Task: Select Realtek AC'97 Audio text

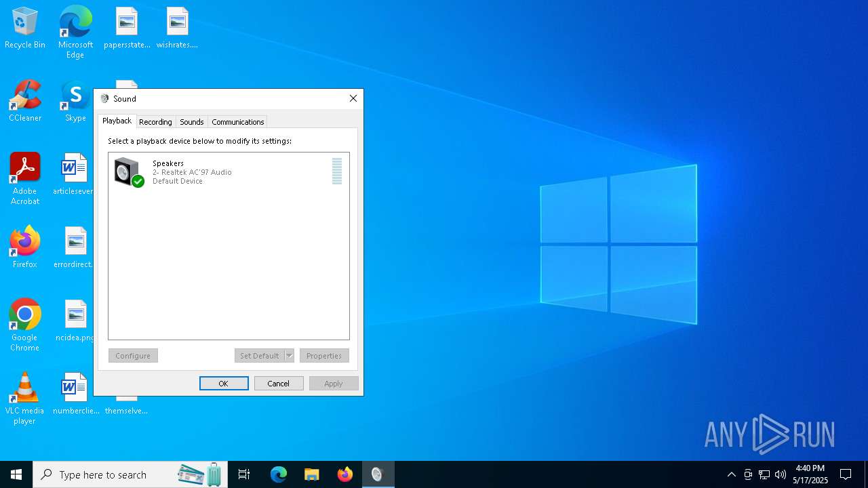Action: (192, 172)
